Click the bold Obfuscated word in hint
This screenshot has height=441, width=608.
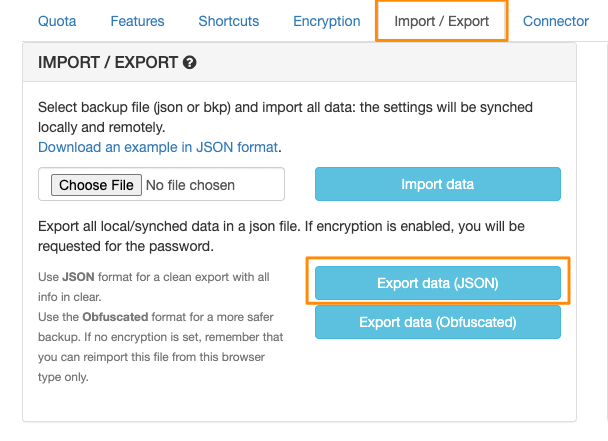(115, 317)
